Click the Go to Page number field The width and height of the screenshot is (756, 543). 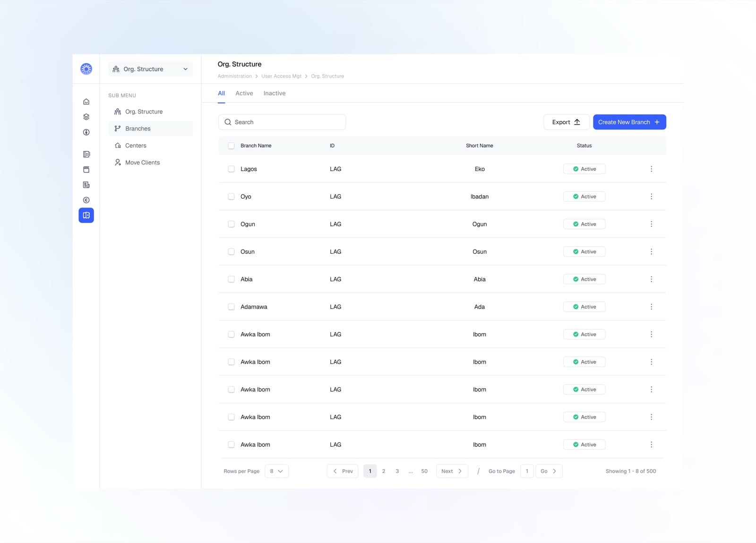click(x=527, y=471)
